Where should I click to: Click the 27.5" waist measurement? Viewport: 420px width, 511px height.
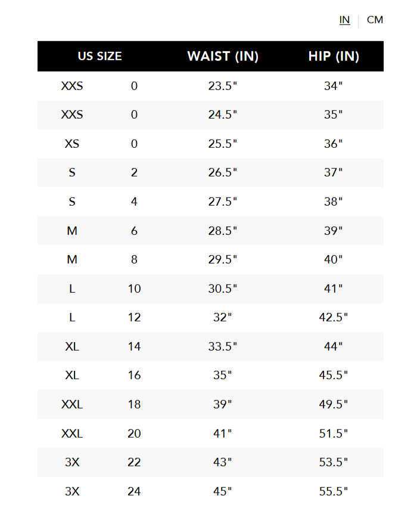(x=223, y=202)
